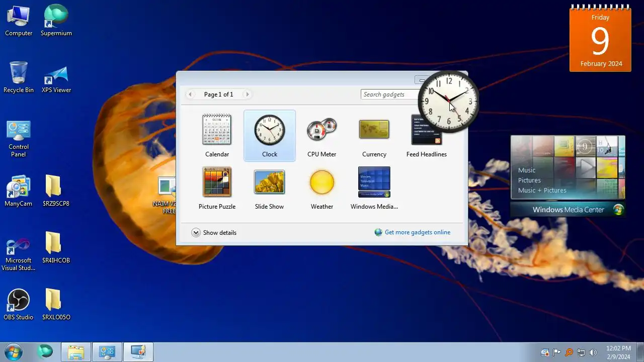Open the Action Center flag in the tray
This screenshot has width=644, height=362.
[557, 352]
